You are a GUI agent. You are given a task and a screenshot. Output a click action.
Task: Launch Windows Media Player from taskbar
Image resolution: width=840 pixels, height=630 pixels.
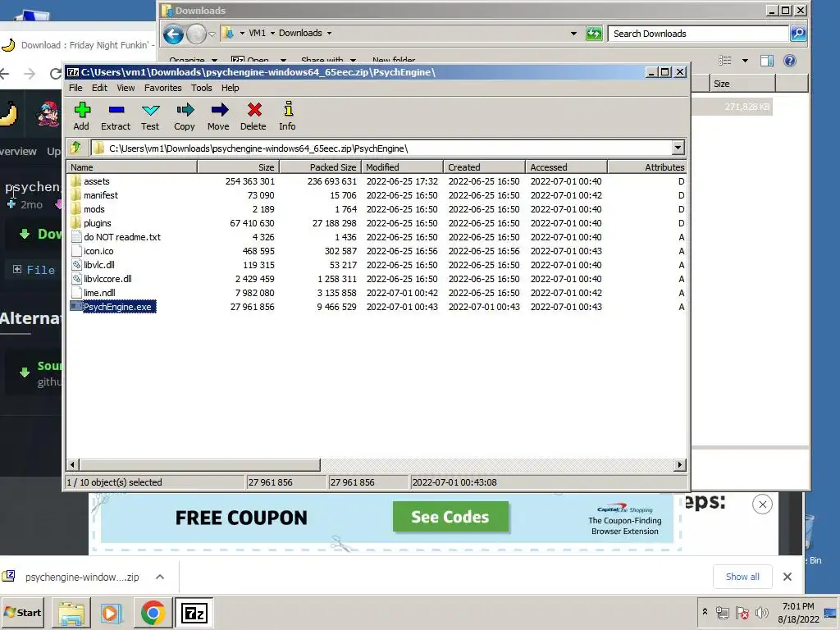pyautogui.click(x=112, y=613)
